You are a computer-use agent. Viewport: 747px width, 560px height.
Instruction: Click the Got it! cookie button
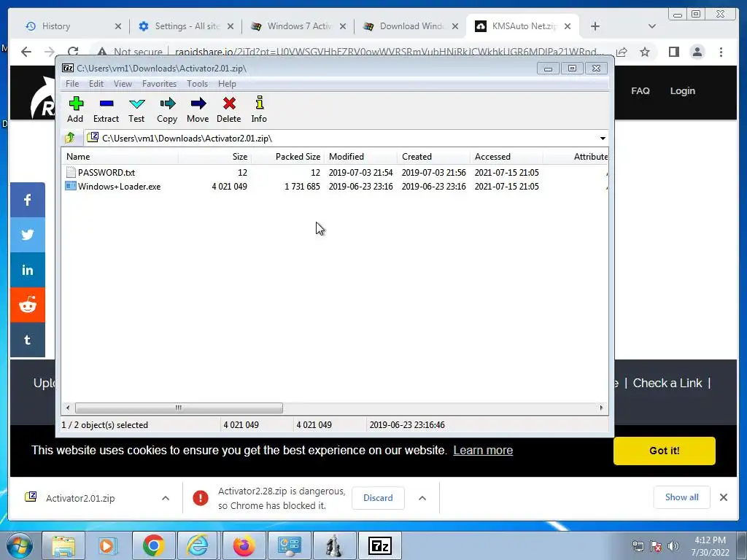pos(664,451)
